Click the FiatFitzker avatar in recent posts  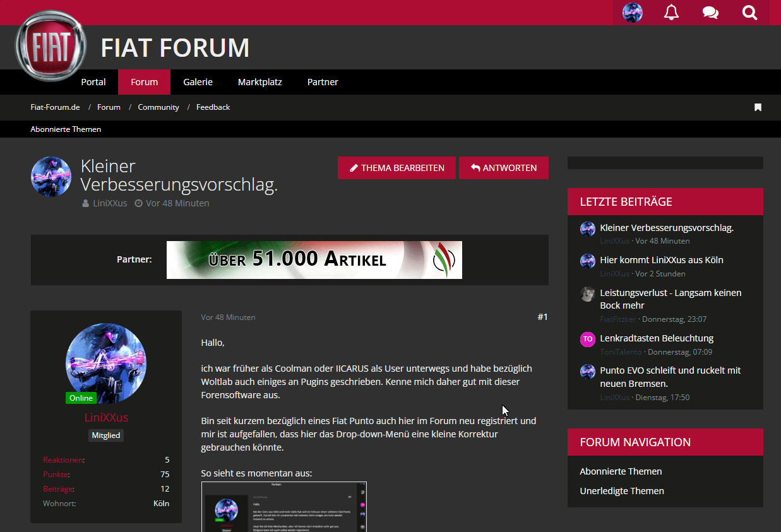tap(587, 294)
